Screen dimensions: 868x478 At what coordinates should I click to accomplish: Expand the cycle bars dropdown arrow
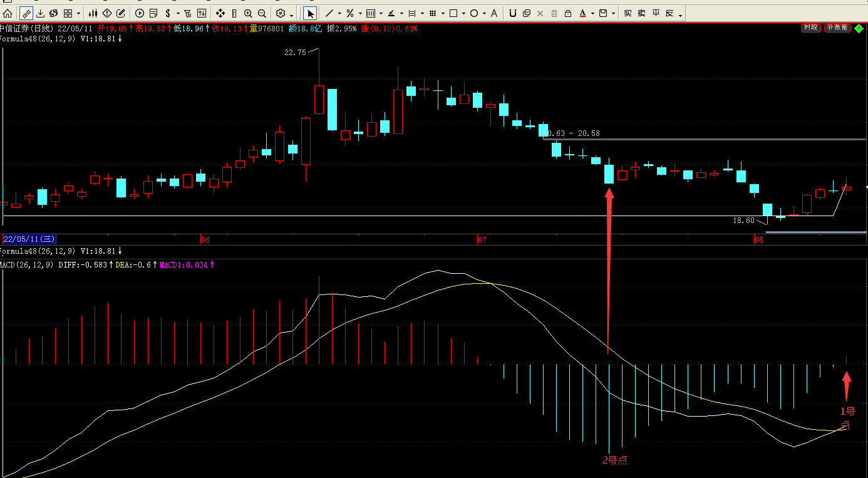point(380,13)
